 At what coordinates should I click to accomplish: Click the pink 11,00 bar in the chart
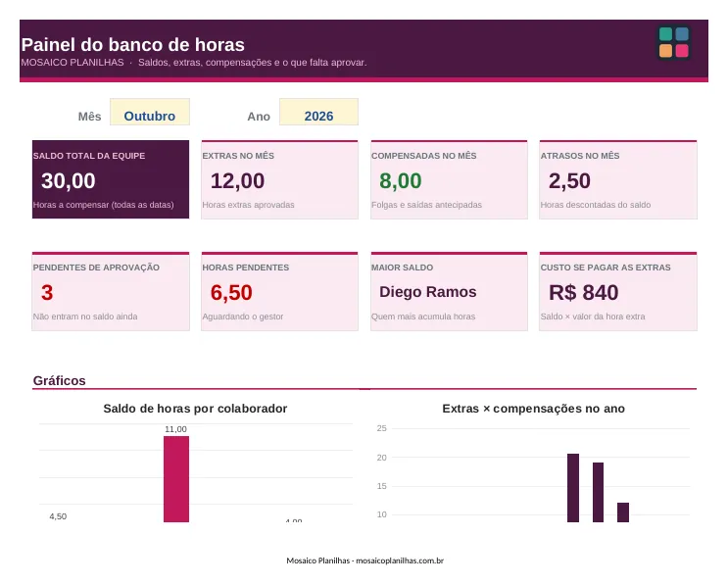point(176,479)
